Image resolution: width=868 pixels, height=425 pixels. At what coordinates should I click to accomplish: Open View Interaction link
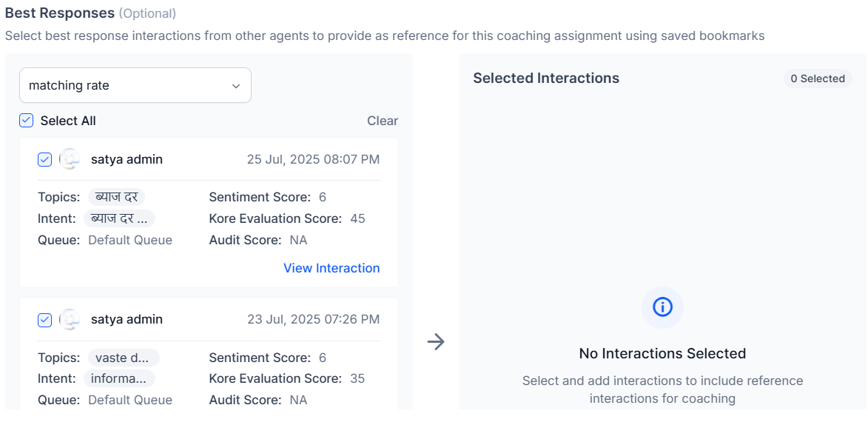click(x=332, y=268)
